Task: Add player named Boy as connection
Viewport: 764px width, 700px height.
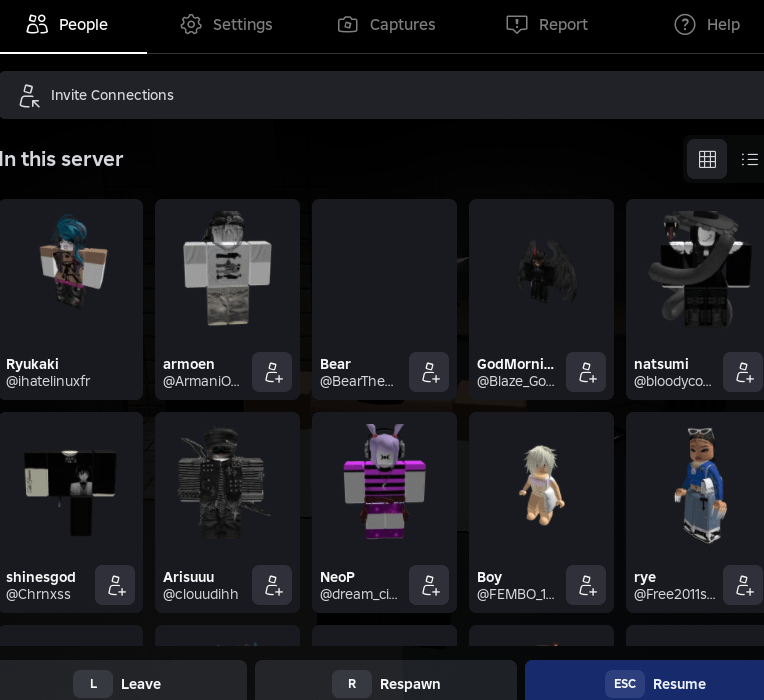Action: (586, 585)
